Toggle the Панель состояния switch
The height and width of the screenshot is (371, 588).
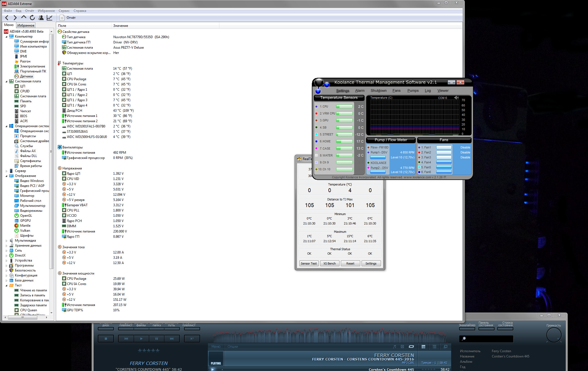[486, 329]
